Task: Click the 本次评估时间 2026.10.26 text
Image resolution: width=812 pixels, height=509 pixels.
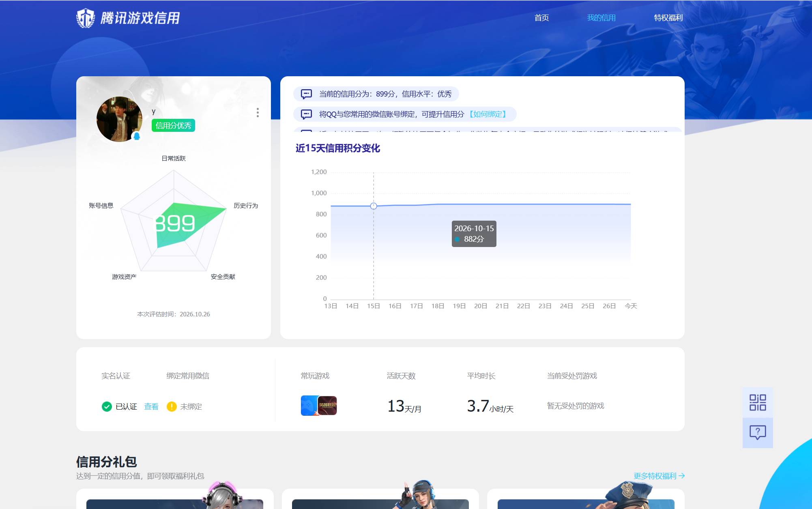Action: click(174, 314)
